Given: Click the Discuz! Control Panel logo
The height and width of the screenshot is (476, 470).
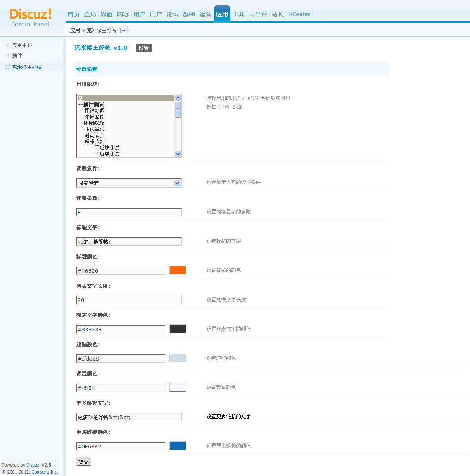Looking at the screenshot, I should coord(31,18).
